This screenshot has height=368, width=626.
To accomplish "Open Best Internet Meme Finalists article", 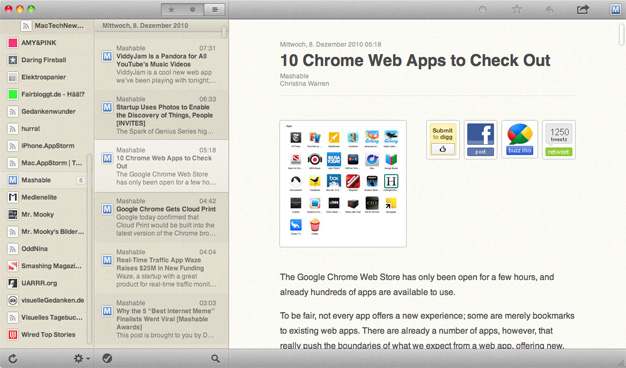I will 161,319.
